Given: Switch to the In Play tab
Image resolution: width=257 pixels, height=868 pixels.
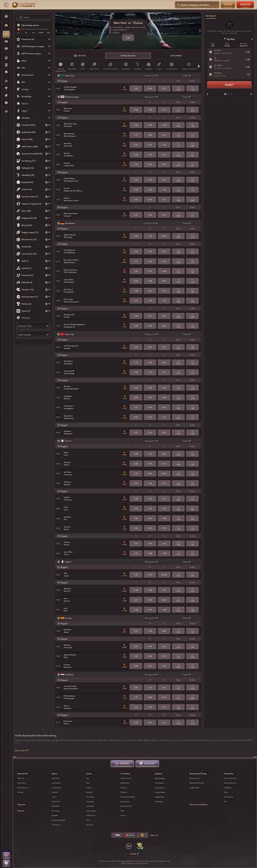Looking at the screenshot, I should pos(80,56).
